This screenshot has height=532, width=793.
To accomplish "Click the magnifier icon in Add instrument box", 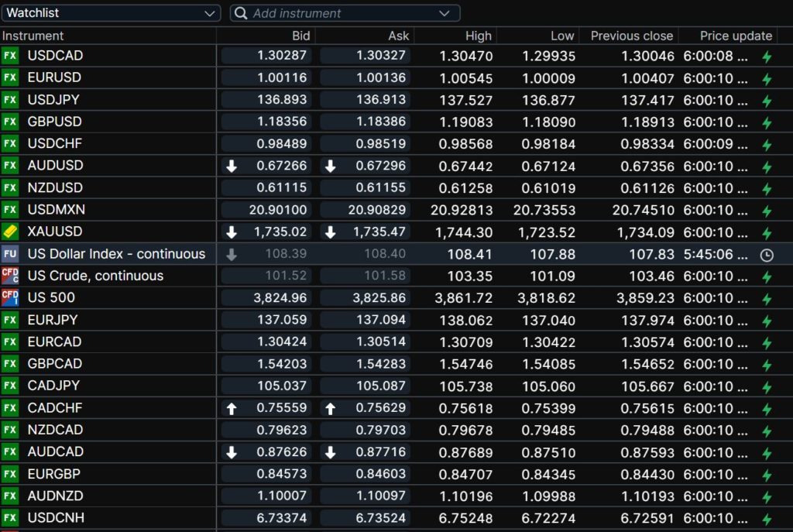I will click(x=241, y=13).
